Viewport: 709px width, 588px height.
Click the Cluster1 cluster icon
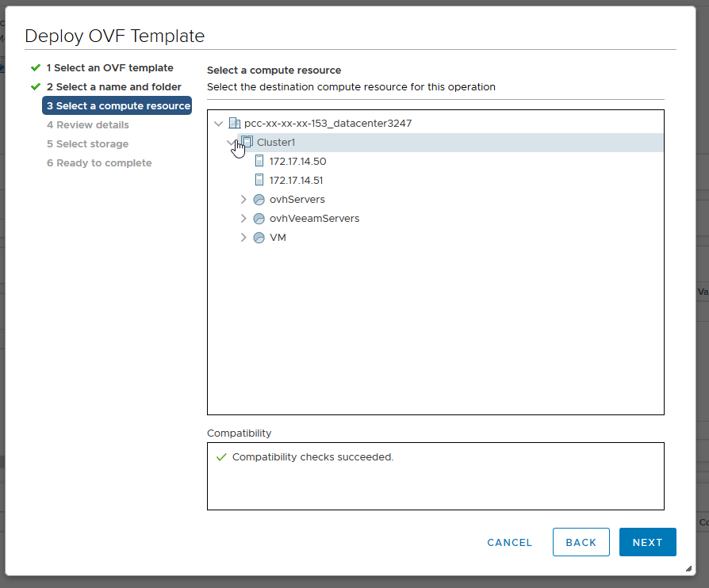[247, 143]
